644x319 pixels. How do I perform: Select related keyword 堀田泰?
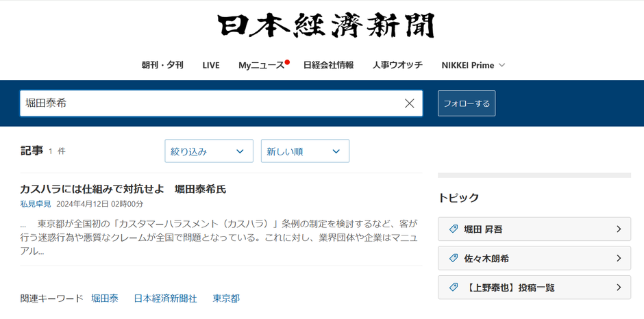coord(105,298)
